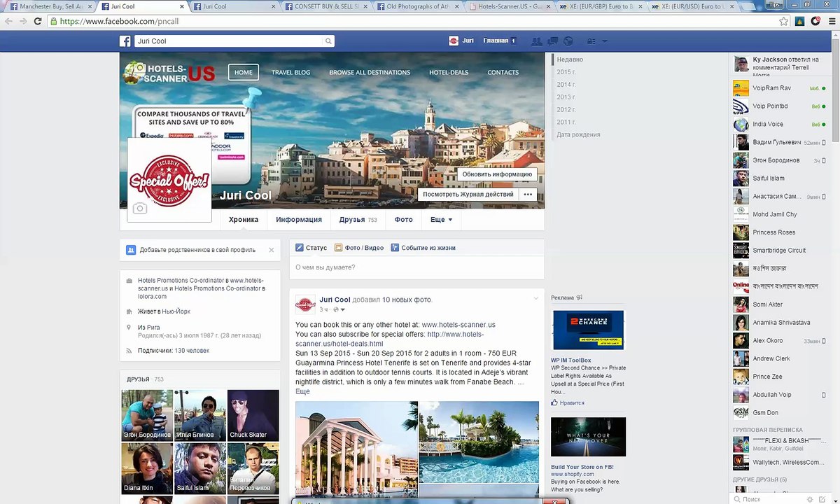This screenshot has height=504, width=840.
Task: Select Статус composer tab
Action: pos(311,248)
